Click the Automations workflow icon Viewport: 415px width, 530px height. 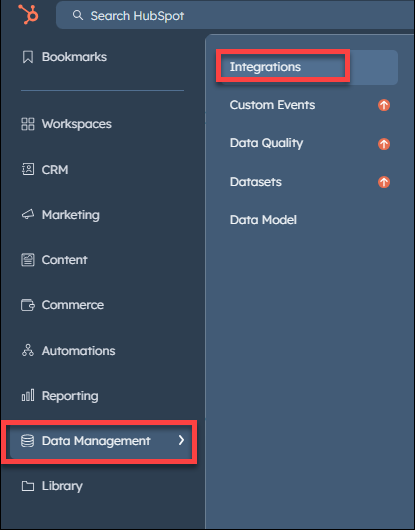pyautogui.click(x=28, y=351)
